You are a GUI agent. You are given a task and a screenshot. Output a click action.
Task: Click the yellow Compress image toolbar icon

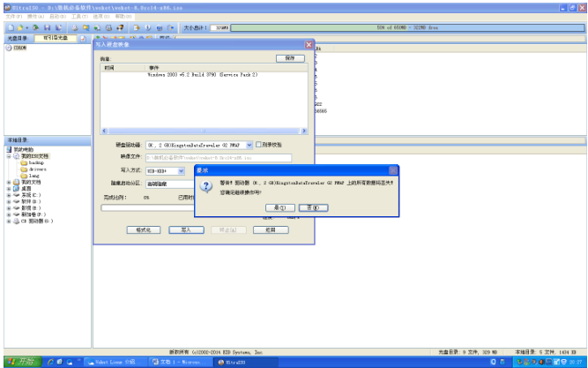86,27
